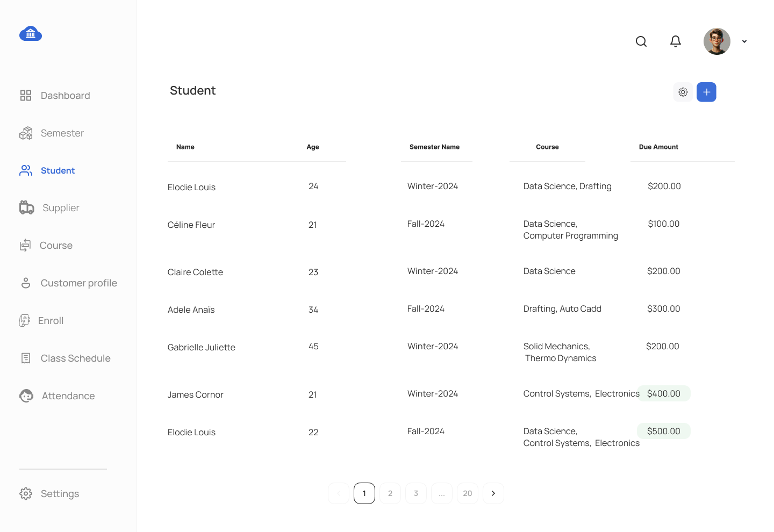Click the Attendance face icon
The image size is (774, 532).
[26, 396]
